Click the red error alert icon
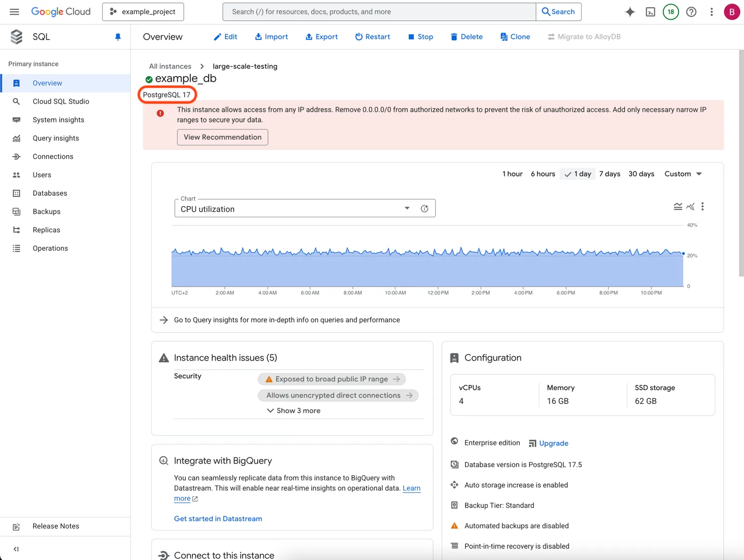Screen dimensions: 744x560 160,113
